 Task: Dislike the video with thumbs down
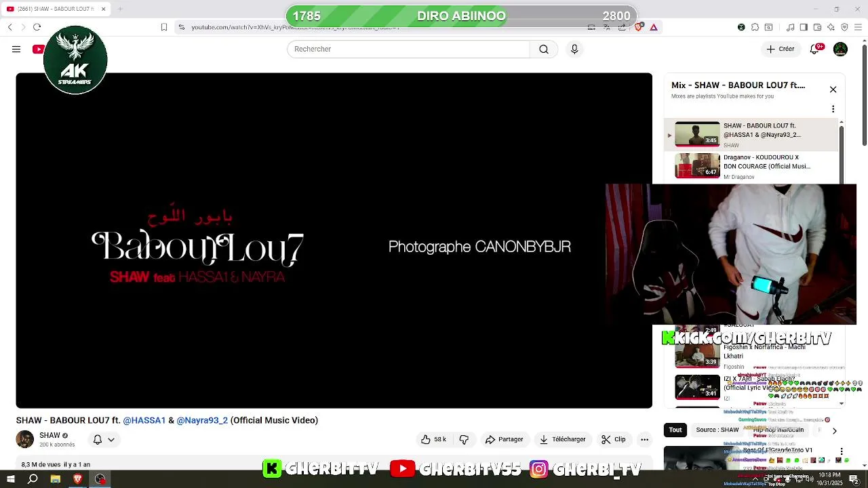pyautogui.click(x=464, y=439)
